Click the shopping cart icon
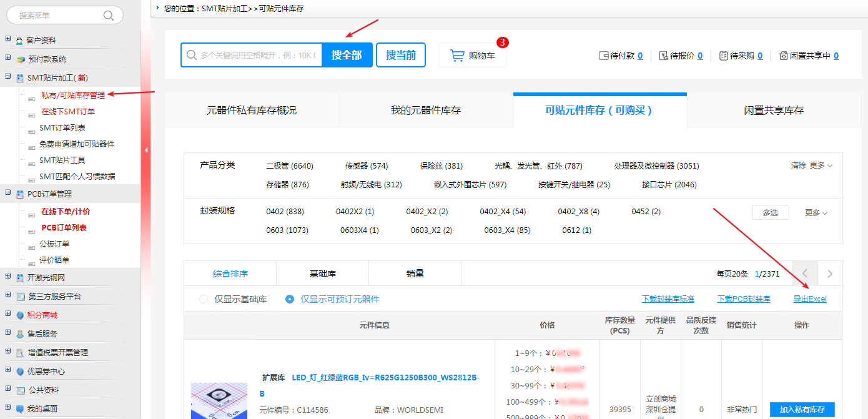The image size is (868, 419). click(457, 56)
